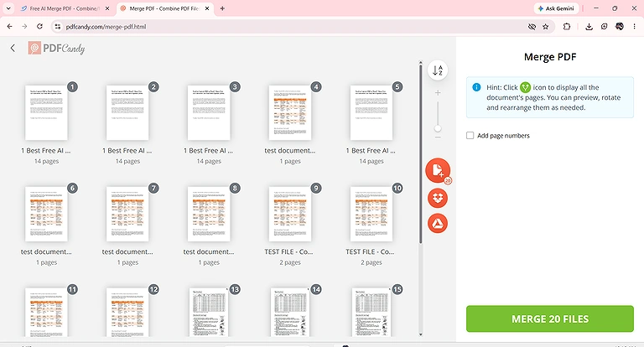Select file thumbnail number 1
Viewport: 644px width, 347px height.
46,112
